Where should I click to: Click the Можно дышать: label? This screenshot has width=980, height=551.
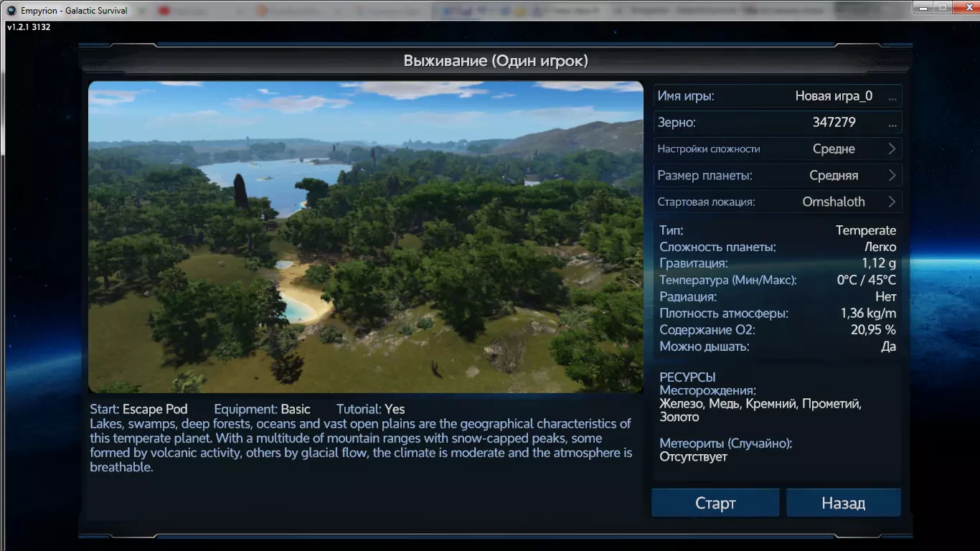pyautogui.click(x=705, y=347)
